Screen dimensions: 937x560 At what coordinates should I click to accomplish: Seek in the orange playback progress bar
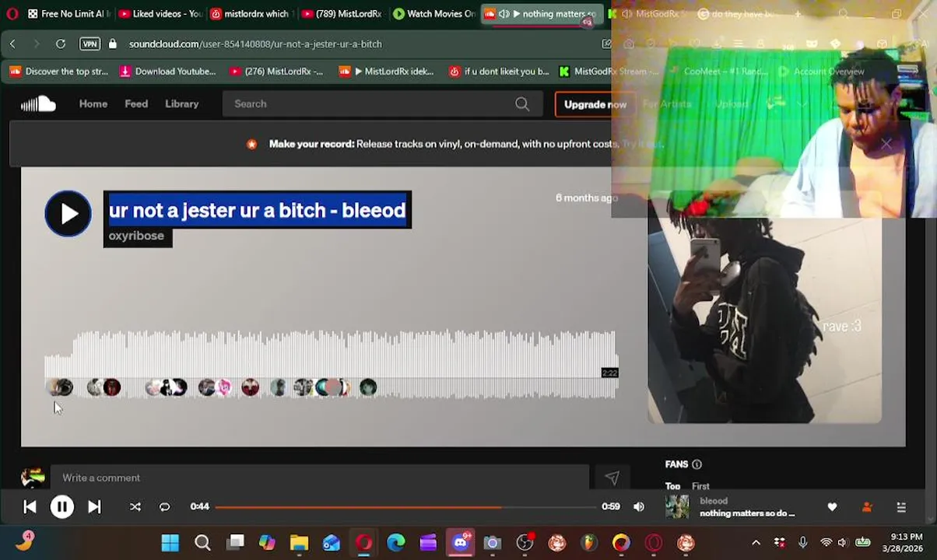click(x=405, y=507)
